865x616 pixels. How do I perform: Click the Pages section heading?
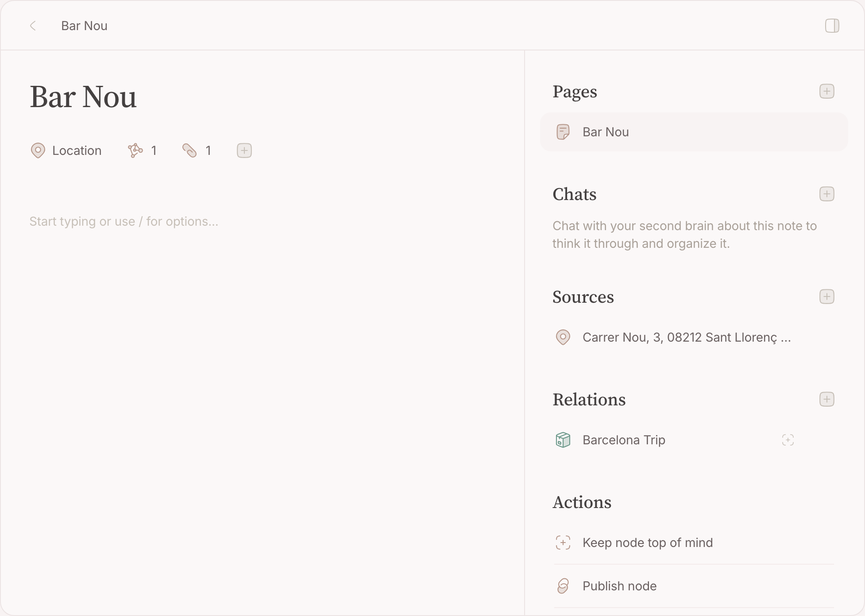point(575,92)
